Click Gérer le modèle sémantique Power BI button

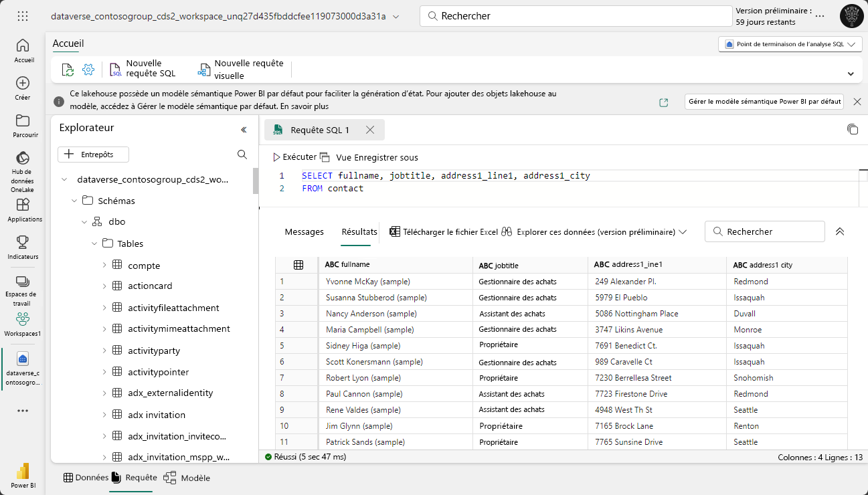click(x=764, y=102)
